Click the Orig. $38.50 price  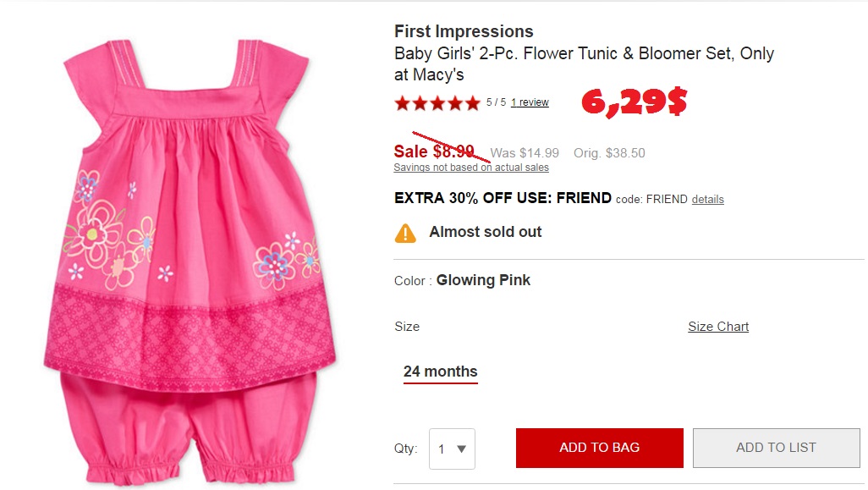point(609,153)
